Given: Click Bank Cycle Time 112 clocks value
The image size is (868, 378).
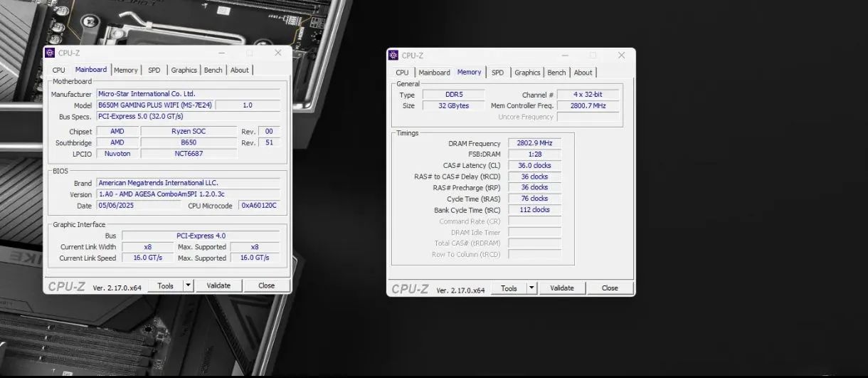Looking at the screenshot, I should click(534, 210).
